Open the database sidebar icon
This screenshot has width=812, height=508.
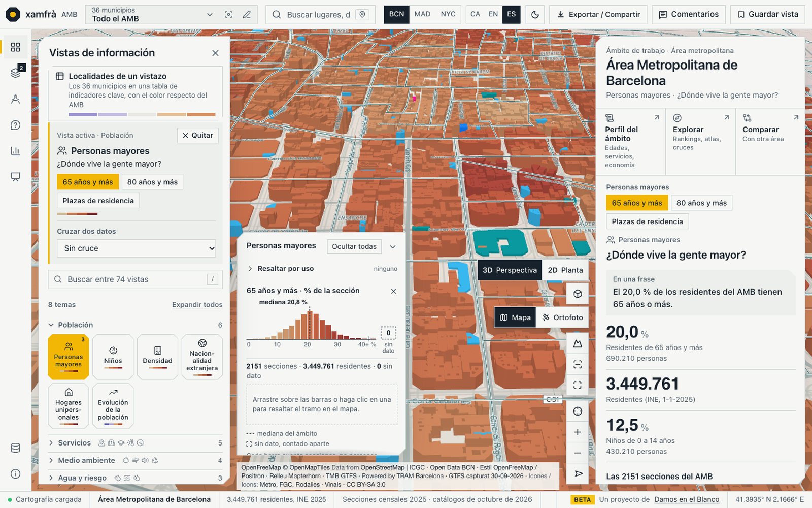(x=15, y=448)
